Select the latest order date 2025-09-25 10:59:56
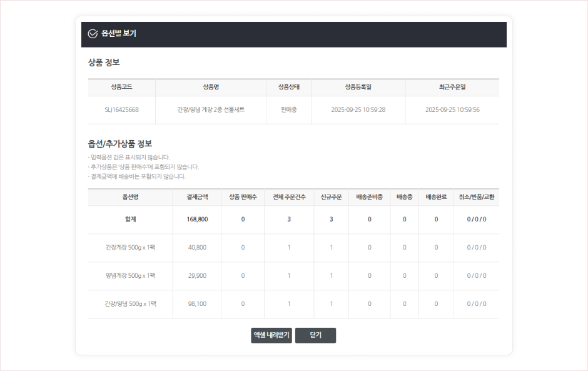 (452, 109)
